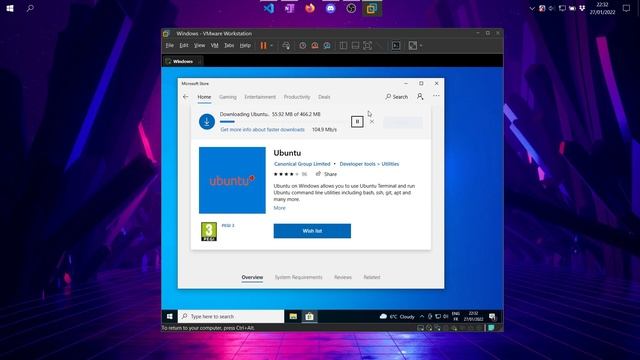This screenshot has width=640, height=360.
Task: Click the Ubuntu app logo thumbnail
Action: pyautogui.click(x=232, y=180)
